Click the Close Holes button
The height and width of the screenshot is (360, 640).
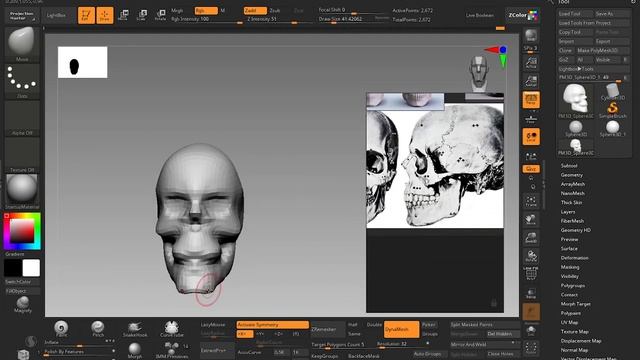click(502, 354)
